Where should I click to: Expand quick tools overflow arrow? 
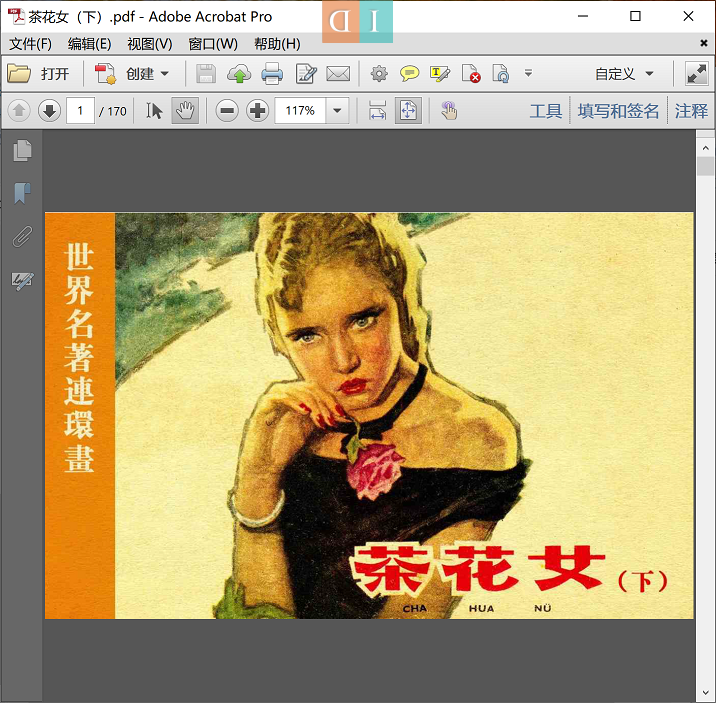point(528,73)
